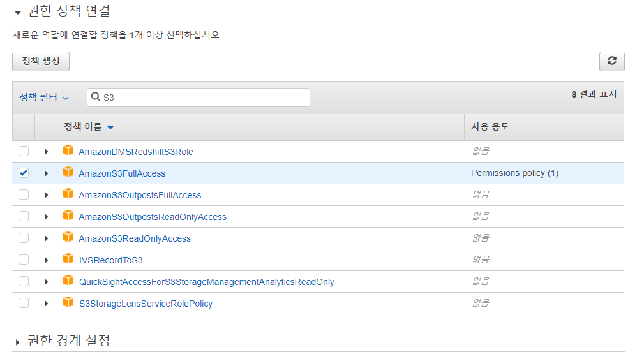Image resolution: width=644 pixels, height=359 pixels.
Task: Open QuickSightAccessForS3StorageManagementAnalyticsReadOnly policy link
Action: coord(207,282)
